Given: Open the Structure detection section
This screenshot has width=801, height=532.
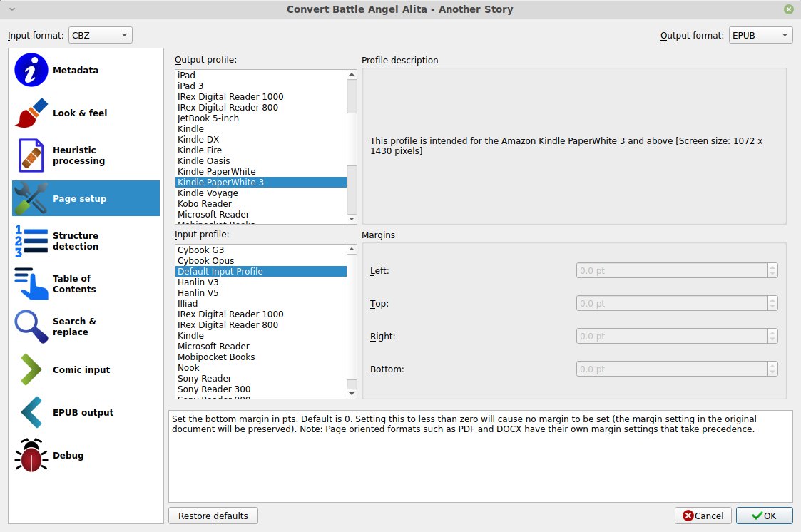Looking at the screenshot, I should click(86, 241).
